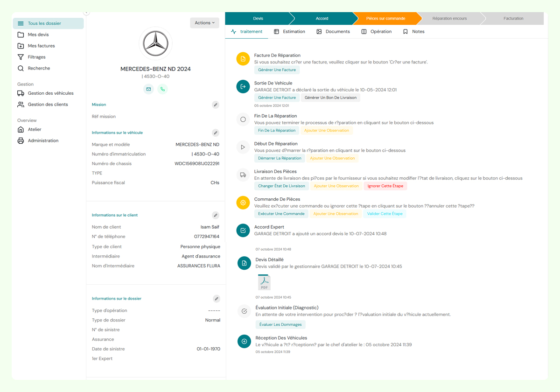Click Générer Un Bon De Livraison
This screenshot has width=560, height=392.
coord(330,98)
